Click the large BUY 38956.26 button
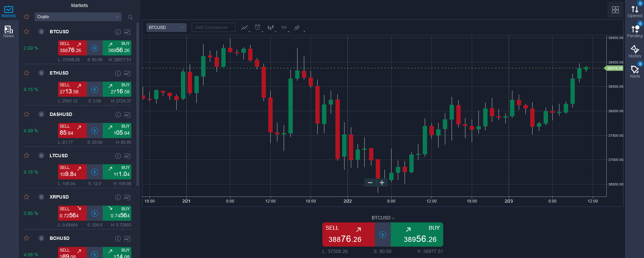The width and height of the screenshot is (644, 258). (x=417, y=234)
